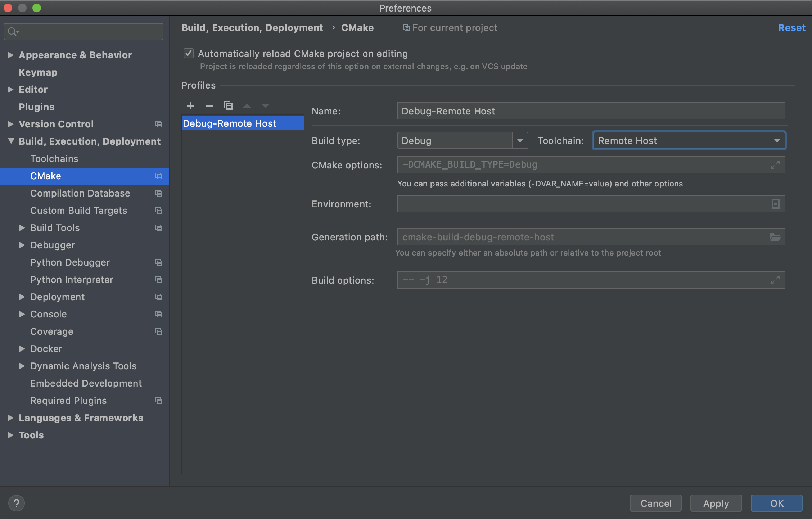Expand the Debugger settings node

coord(22,245)
